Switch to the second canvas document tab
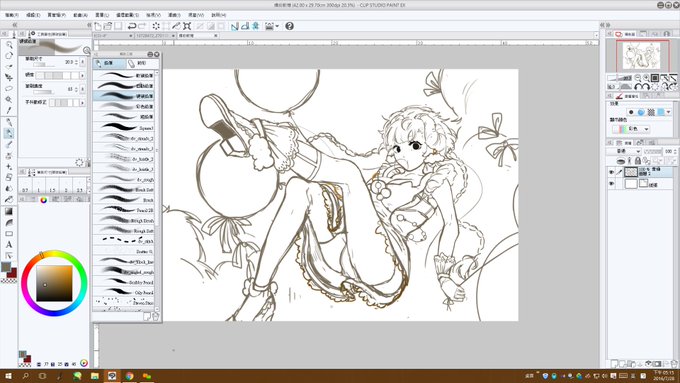 155,36
